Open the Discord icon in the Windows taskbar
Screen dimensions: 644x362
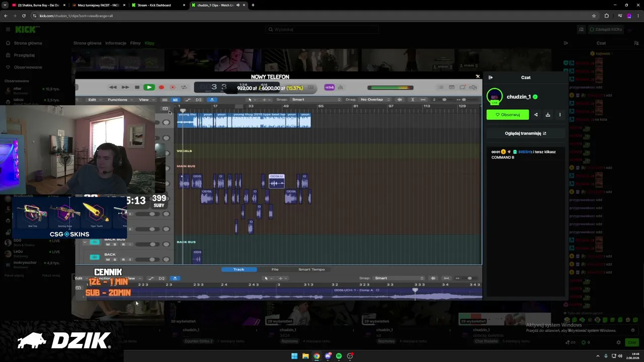pos(328,356)
